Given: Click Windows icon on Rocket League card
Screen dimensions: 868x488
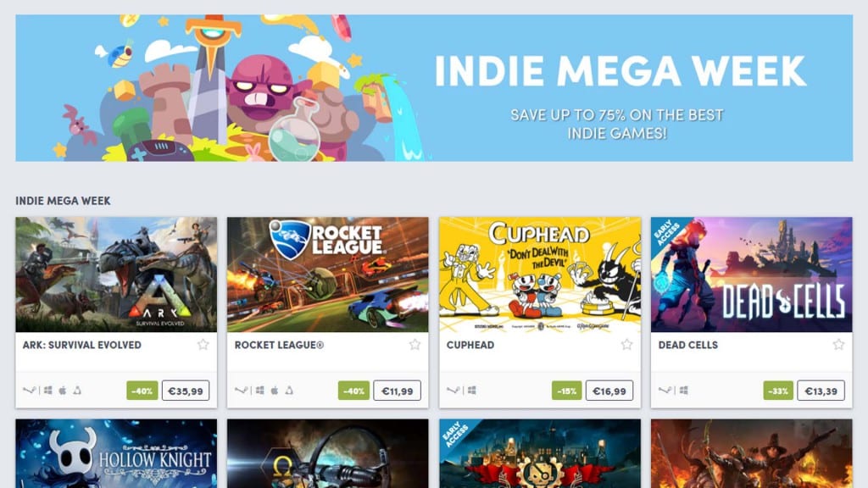Looking at the screenshot, I should point(260,391).
